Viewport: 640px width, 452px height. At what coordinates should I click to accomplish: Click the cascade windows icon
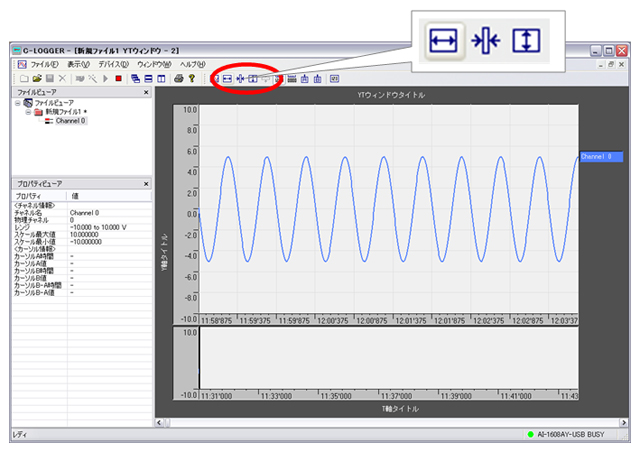(x=136, y=78)
